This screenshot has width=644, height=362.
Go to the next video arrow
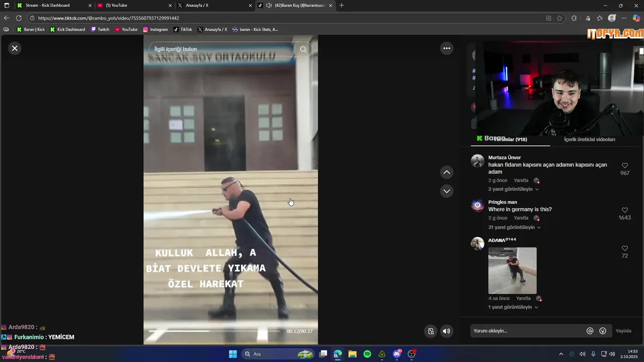tap(446, 191)
